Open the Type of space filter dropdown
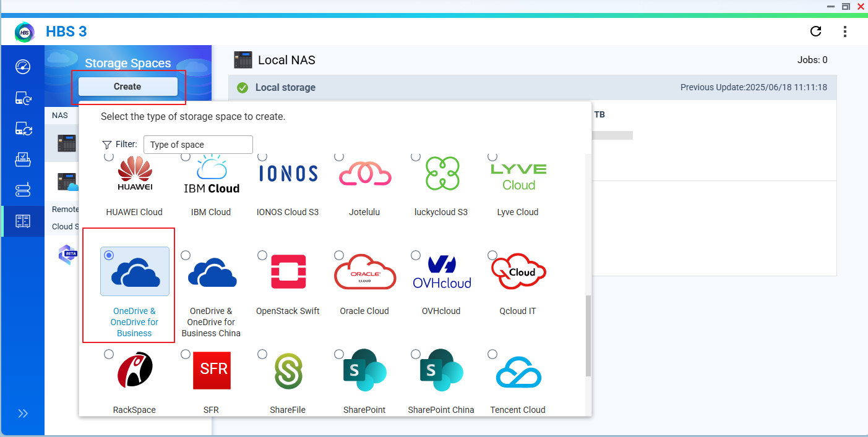The image size is (868, 437). point(198,145)
